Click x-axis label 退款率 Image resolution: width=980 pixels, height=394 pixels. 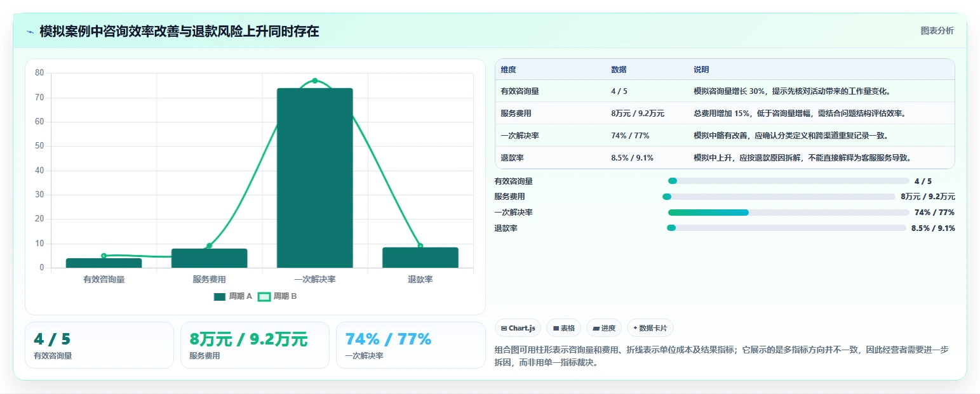420,279
